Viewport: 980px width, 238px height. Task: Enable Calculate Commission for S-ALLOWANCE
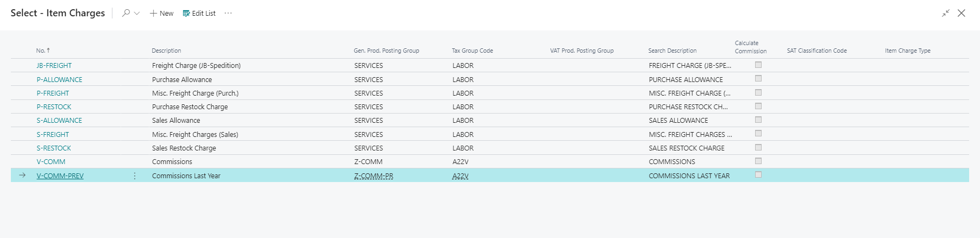tap(758, 120)
